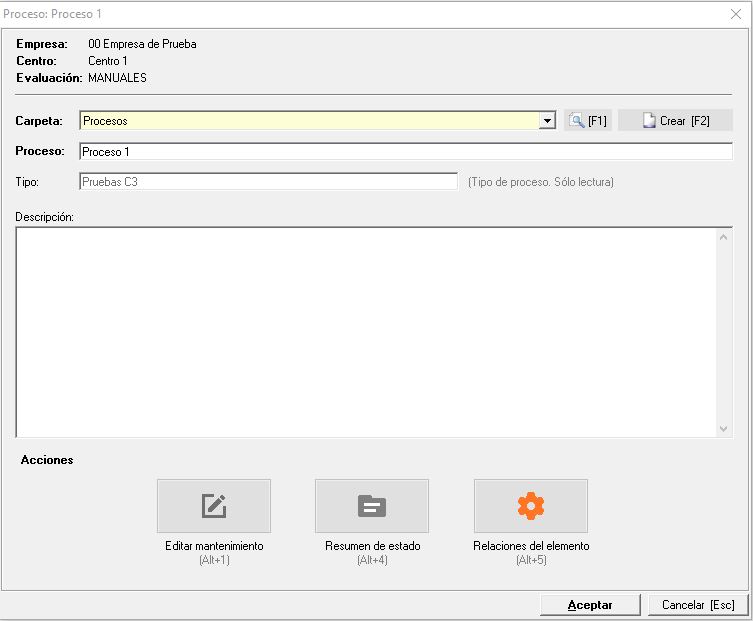Click the "Resumen de estado" text label
753x621 pixels.
click(x=372, y=547)
